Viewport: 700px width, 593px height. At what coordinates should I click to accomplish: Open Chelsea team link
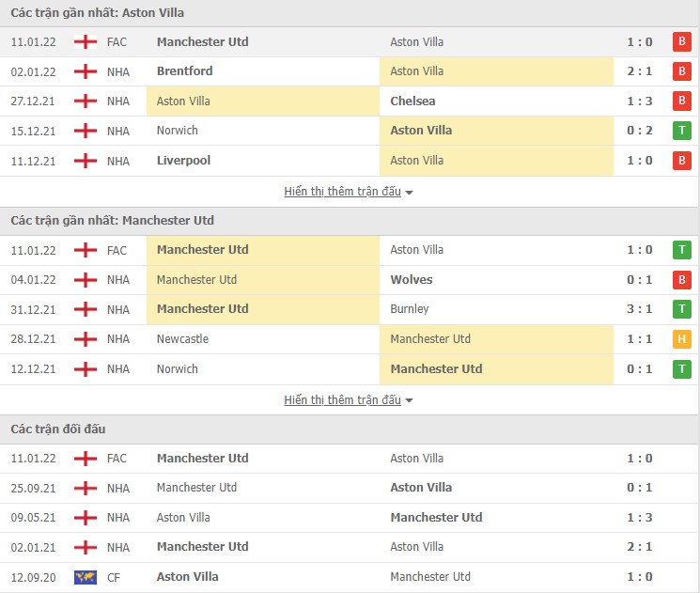412,101
